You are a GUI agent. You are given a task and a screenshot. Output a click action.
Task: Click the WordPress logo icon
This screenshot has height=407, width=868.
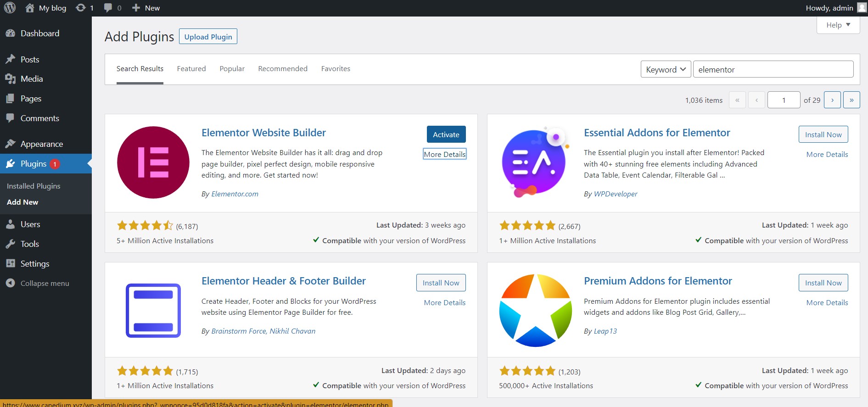point(10,8)
